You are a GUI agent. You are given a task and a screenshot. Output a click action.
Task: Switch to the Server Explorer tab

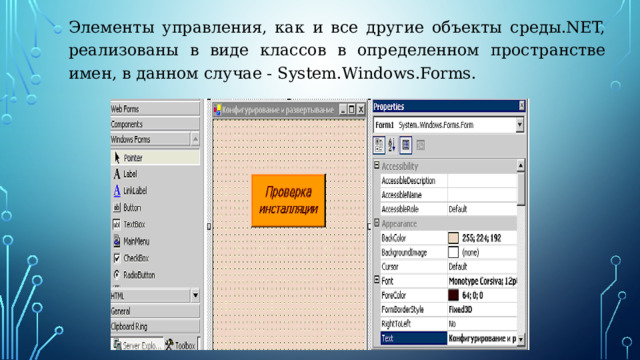137,345
